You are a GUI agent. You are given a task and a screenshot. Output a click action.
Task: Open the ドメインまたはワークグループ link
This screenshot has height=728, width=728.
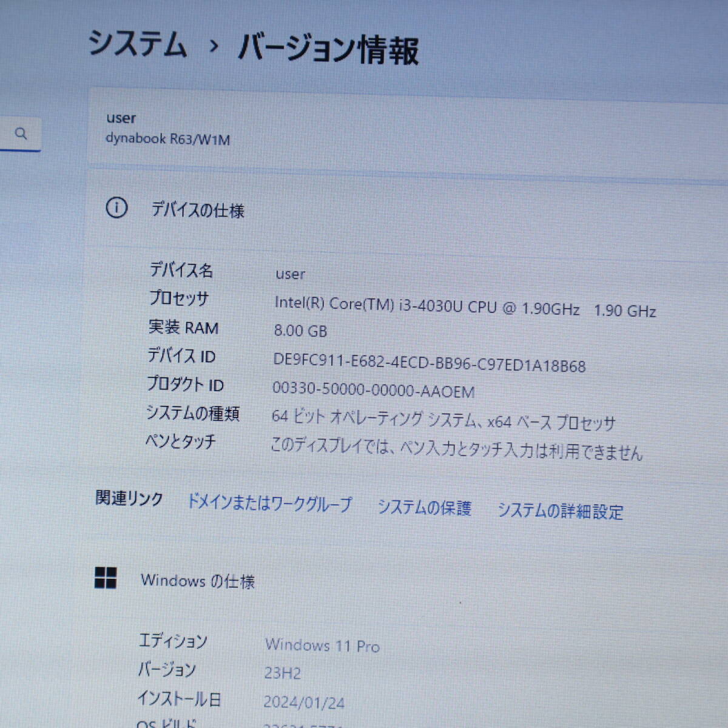269,503
